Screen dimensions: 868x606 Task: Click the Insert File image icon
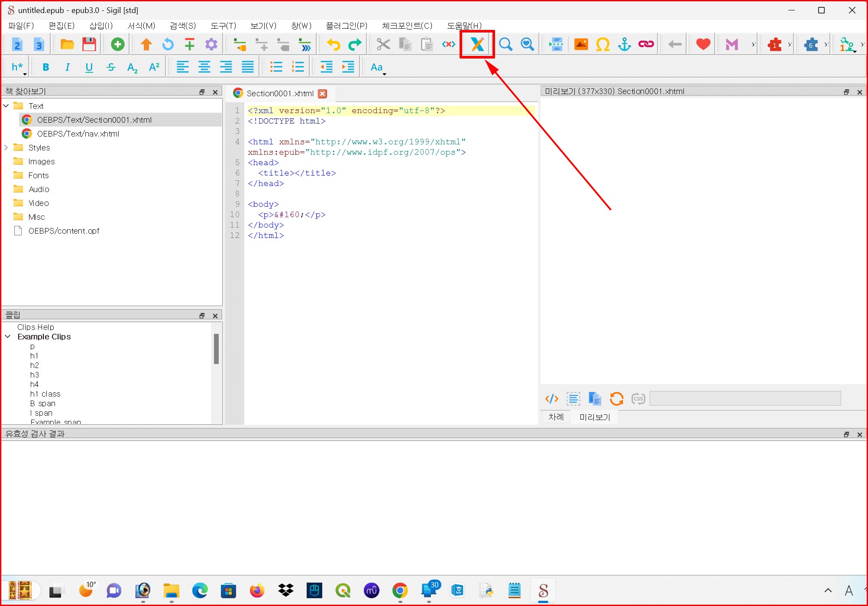coord(581,44)
